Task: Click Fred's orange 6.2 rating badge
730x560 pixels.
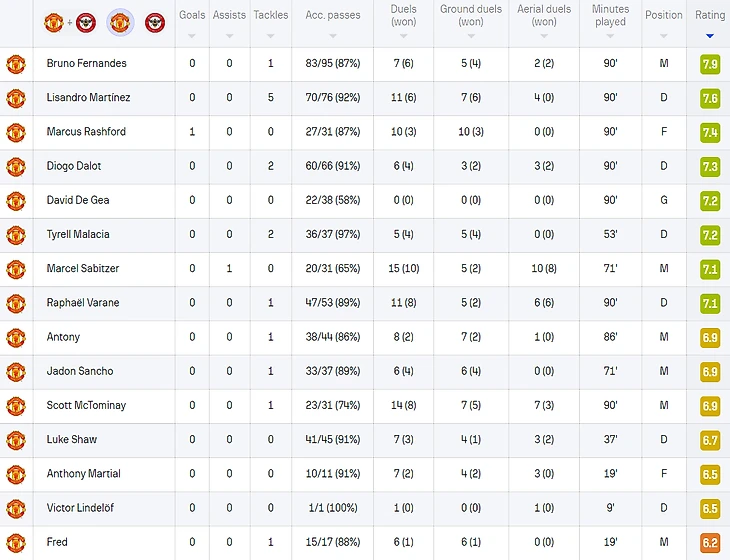Action: tap(710, 542)
